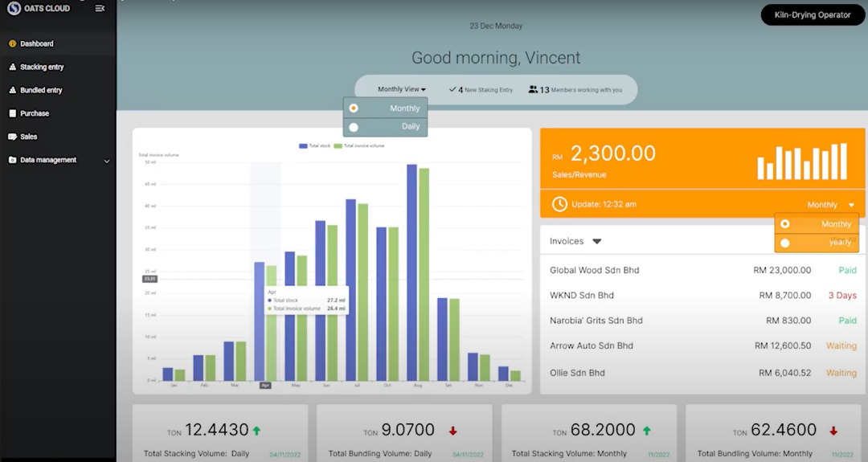Screen dimensions: 868x462
Task: Open the Monthly View dropdown
Action: [x=401, y=90]
